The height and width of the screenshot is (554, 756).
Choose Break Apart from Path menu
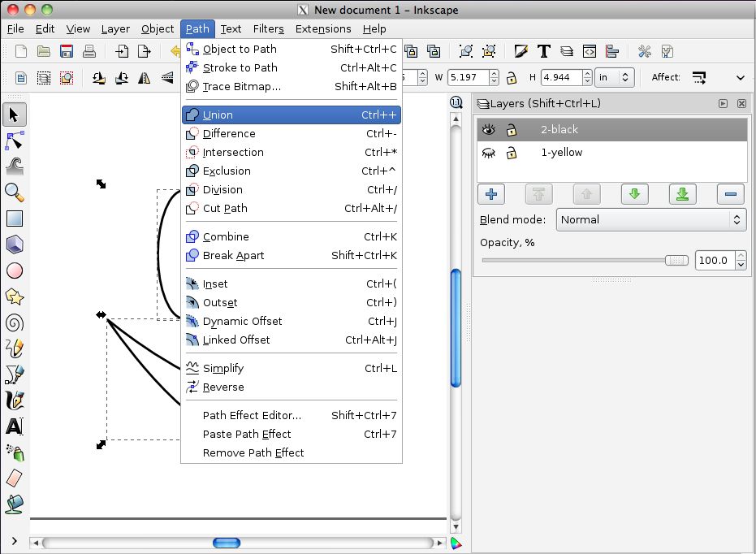(x=292, y=256)
